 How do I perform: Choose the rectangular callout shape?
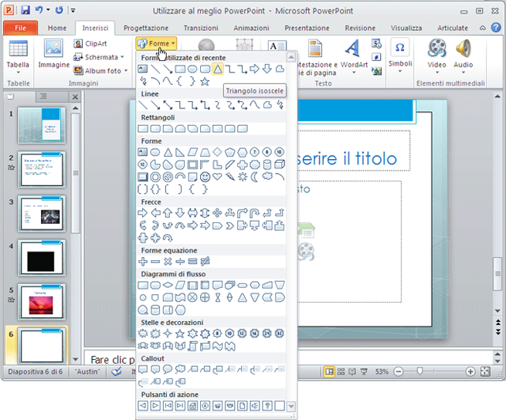click(143, 369)
